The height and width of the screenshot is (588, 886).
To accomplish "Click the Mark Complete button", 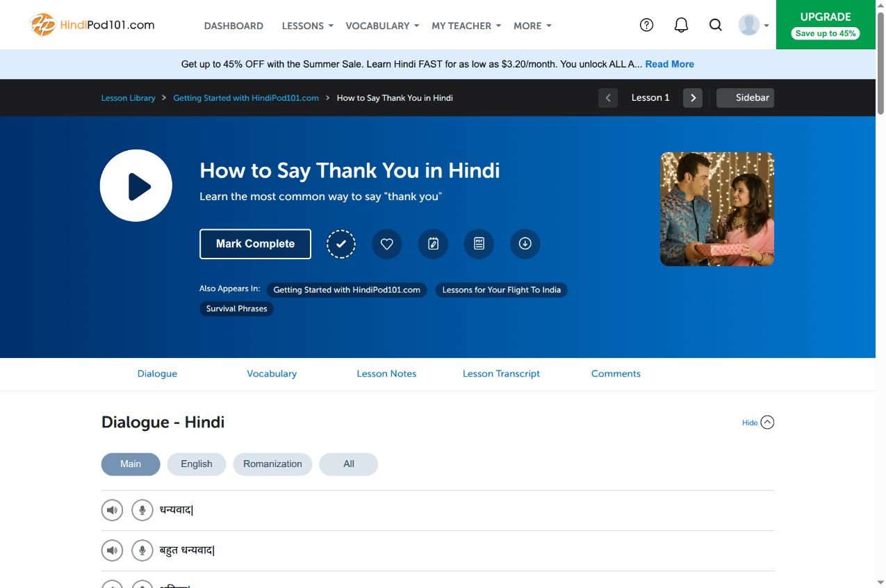I will [x=255, y=244].
